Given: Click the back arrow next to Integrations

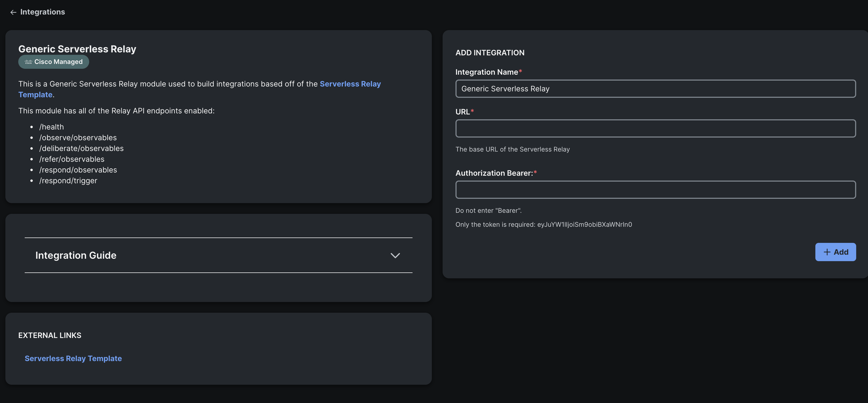Looking at the screenshot, I should (13, 12).
